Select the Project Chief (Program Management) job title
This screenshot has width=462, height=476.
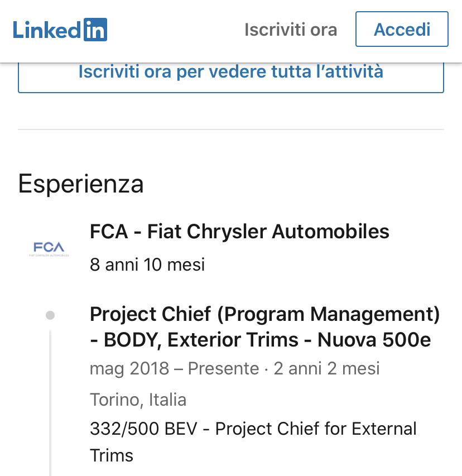click(264, 326)
